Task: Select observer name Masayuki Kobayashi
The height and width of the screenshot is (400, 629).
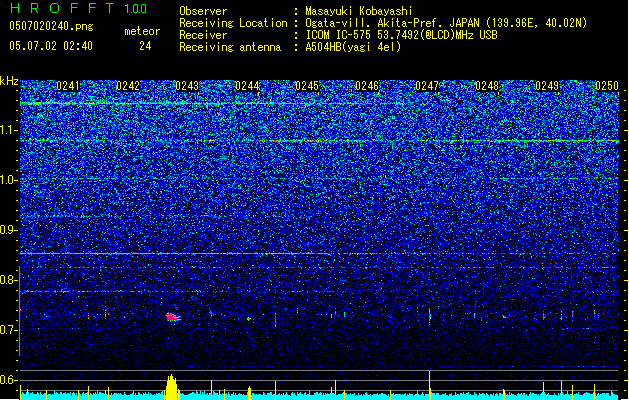Action: pos(359,11)
